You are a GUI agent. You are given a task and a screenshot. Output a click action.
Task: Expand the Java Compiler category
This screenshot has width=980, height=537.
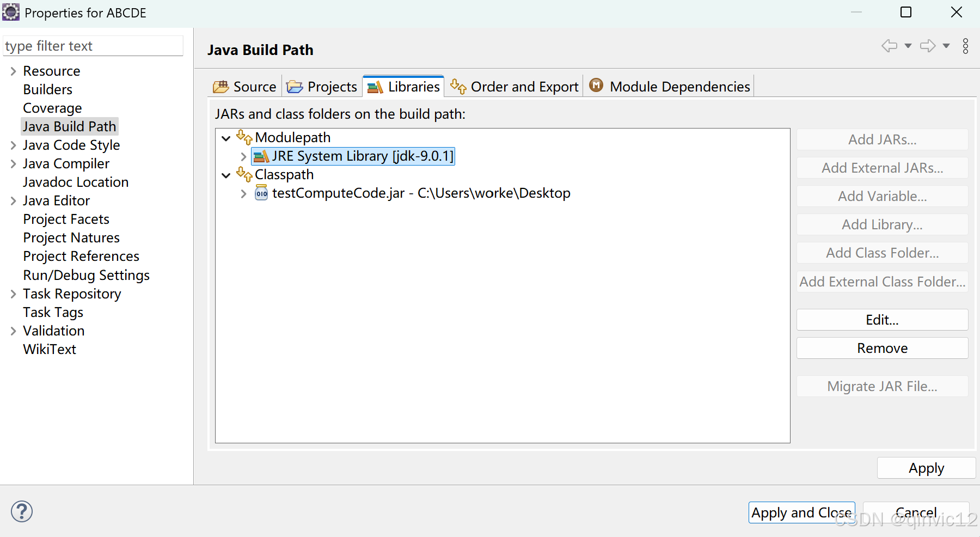13,164
